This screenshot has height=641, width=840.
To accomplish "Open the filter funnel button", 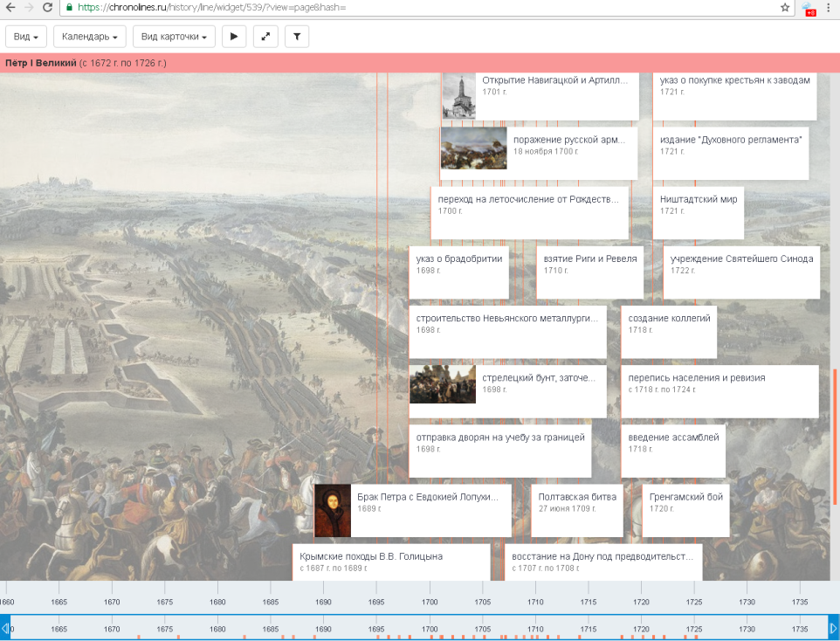I will pyautogui.click(x=297, y=37).
